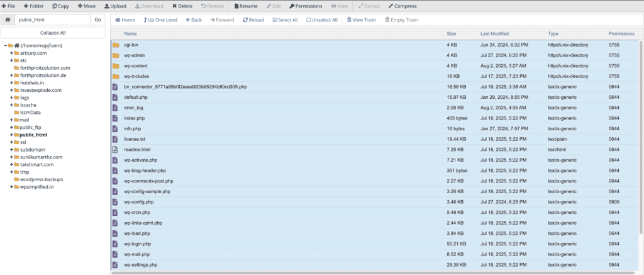Click the file icon for error_log
Screen dimensions: 644x275
[115, 108]
